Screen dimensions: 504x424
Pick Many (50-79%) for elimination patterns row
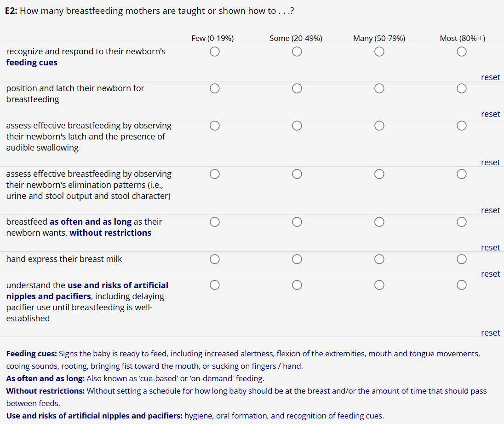click(379, 174)
